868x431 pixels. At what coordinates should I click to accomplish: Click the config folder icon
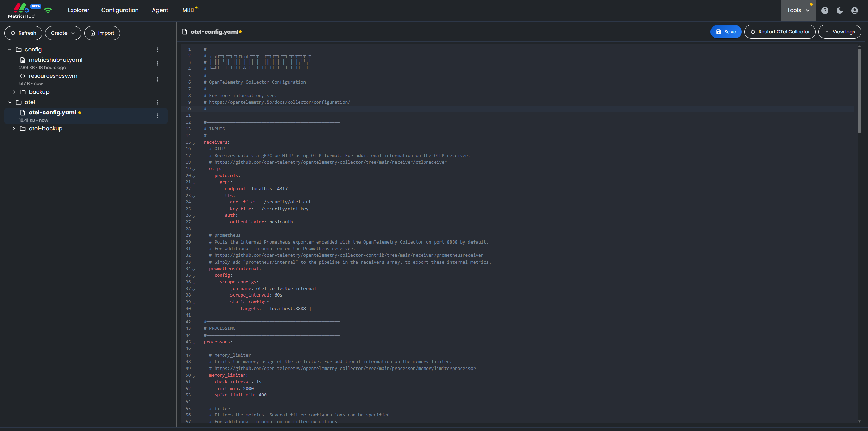19,50
